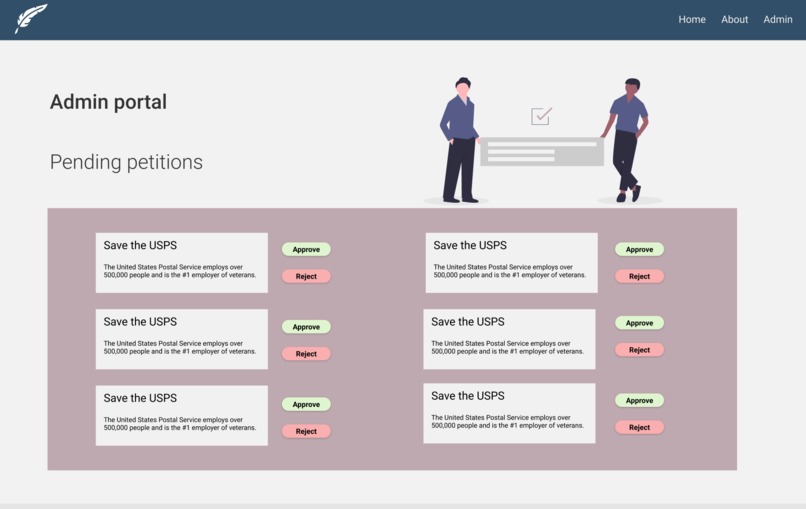
Task: Click the feather logo in the header
Action: (31, 19)
